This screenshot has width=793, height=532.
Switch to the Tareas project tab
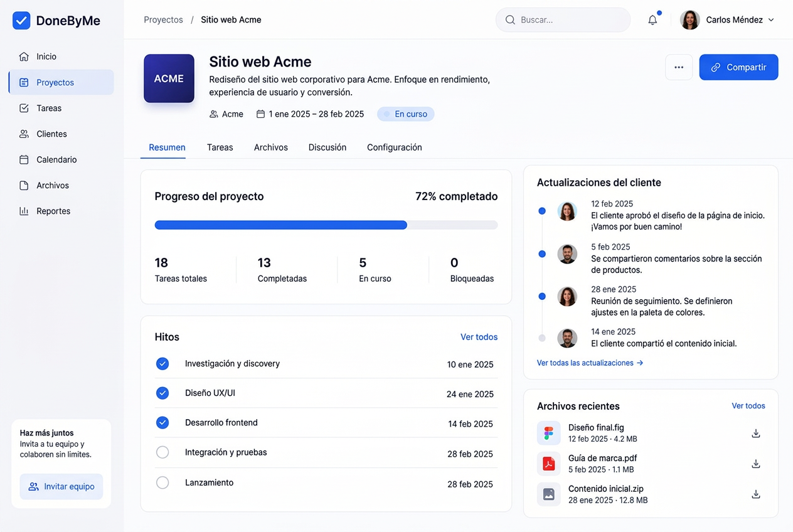tap(220, 147)
